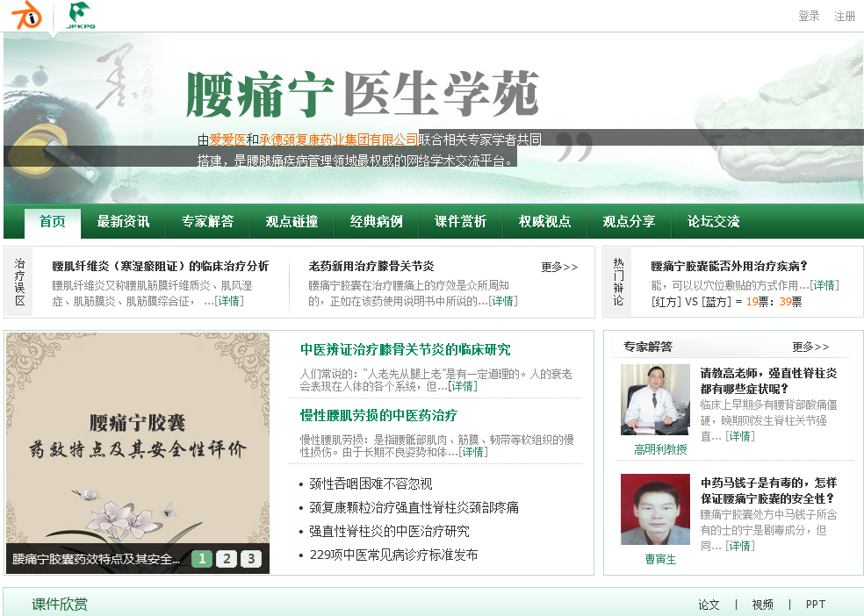This screenshot has width=864, height=616.
Task: Open list item 229项中医常见病诊疗标准发布
Action: click(394, 555)
